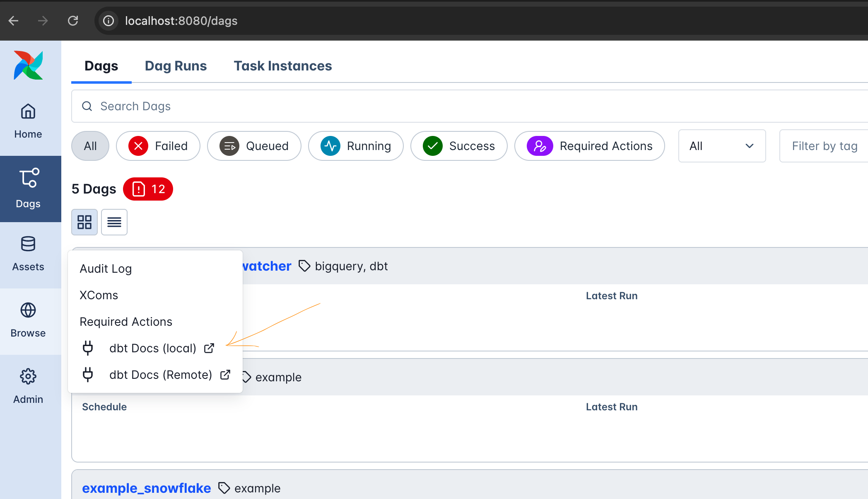
Task: Switch to grid card view of Dags
Action: (84, 222)
